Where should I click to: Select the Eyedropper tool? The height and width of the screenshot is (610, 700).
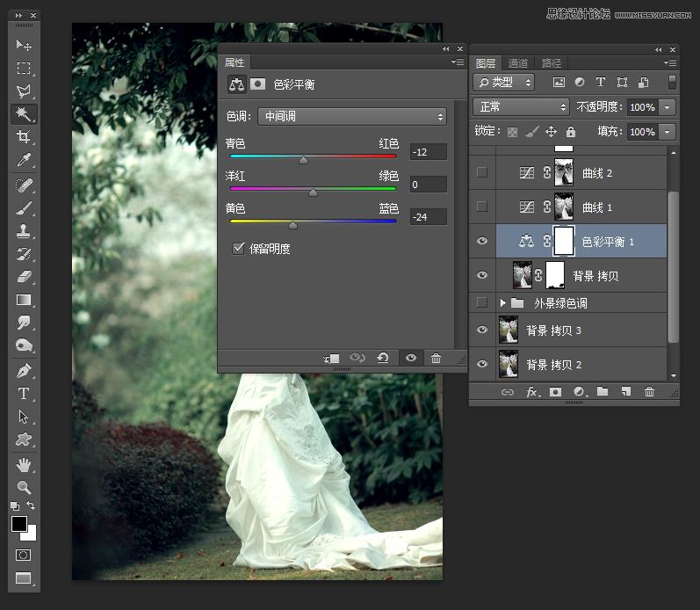24,160
